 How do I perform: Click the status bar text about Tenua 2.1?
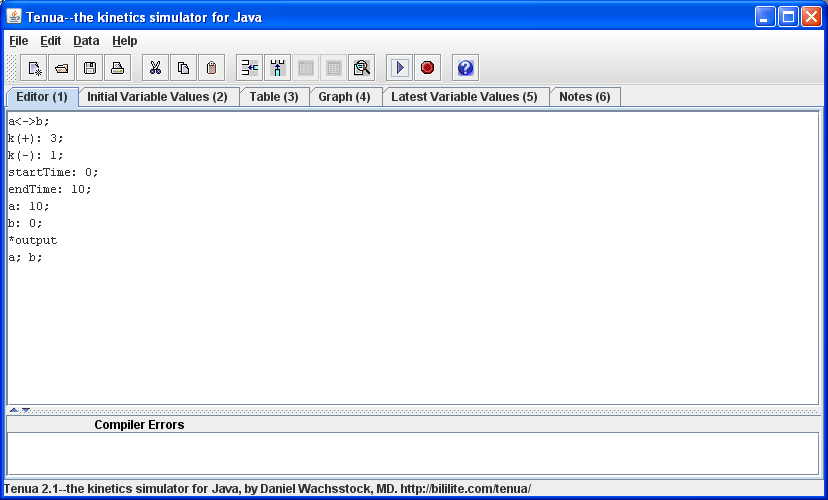tap(268, 488)
